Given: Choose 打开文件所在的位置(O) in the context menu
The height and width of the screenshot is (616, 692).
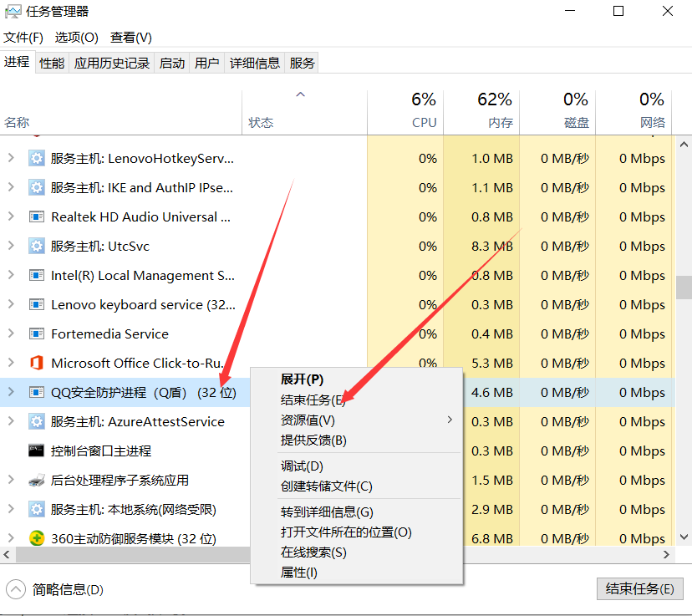Looking at the screenshot, I should (357, 532).
